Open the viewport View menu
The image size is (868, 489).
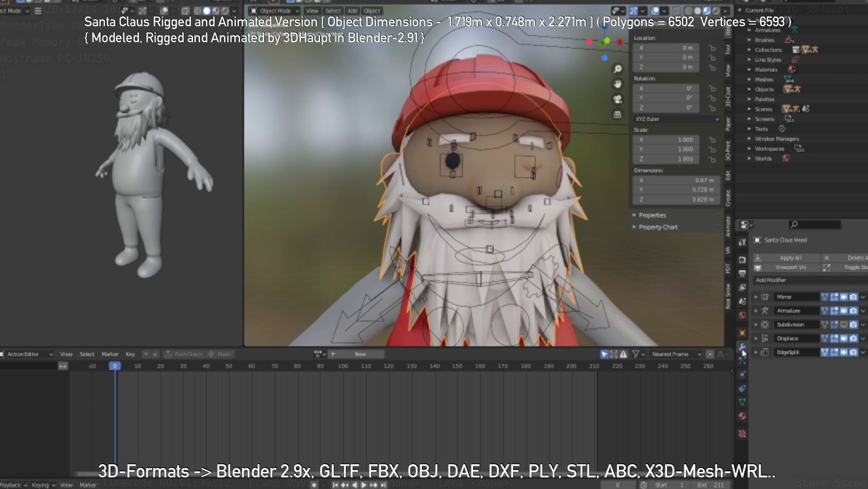(x=312, y=11)
